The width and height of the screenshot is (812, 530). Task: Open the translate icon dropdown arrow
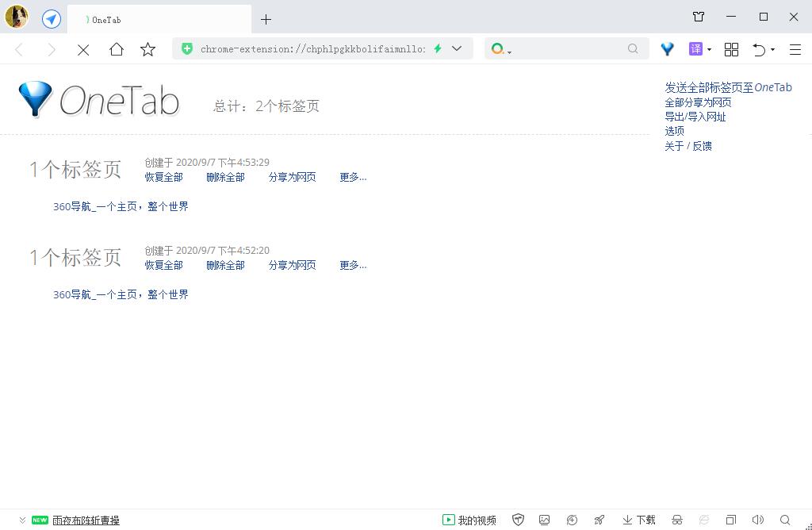(x=709, y=49)
